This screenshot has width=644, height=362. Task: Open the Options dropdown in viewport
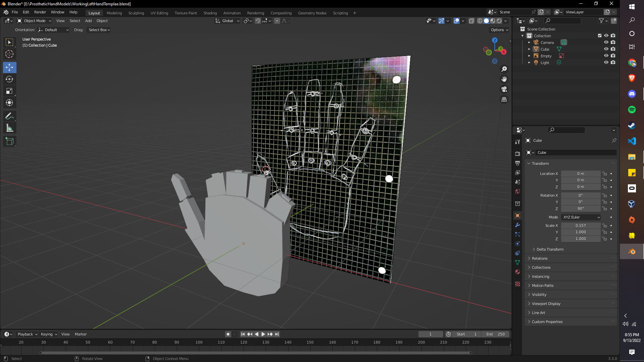coord(499,30)
